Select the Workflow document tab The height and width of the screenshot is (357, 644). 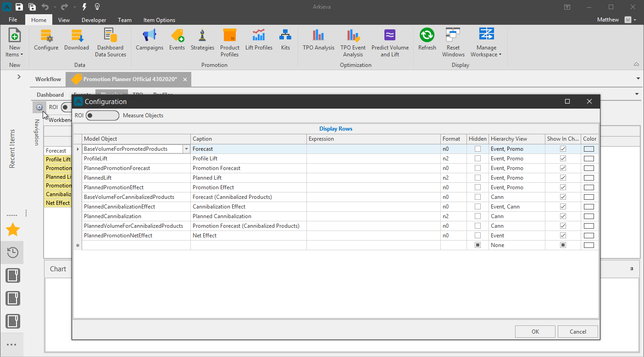pos(48,79)
